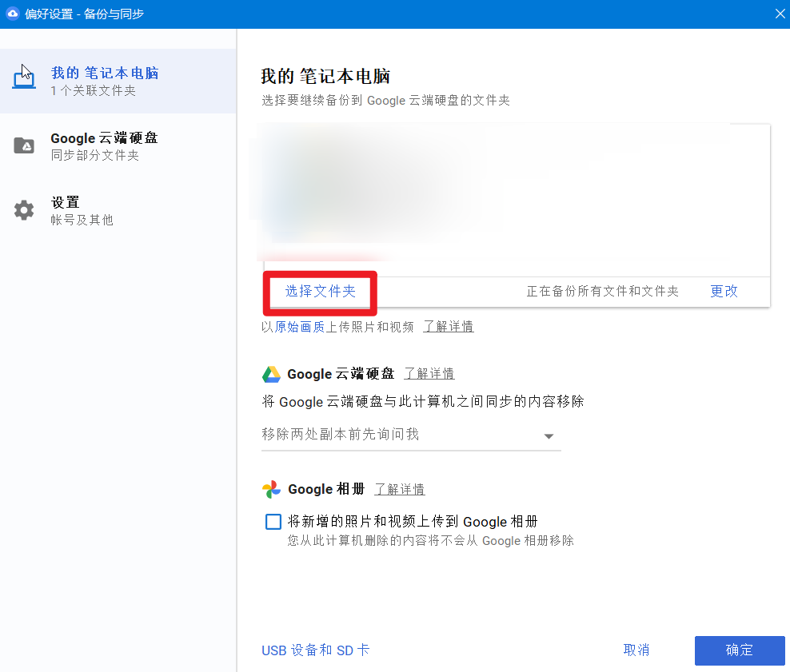Image resolution: width=790 pixels, height=672 pixels.
Task: Click the 我的笔记本电脑 main heading
Action: click(325, 77)
